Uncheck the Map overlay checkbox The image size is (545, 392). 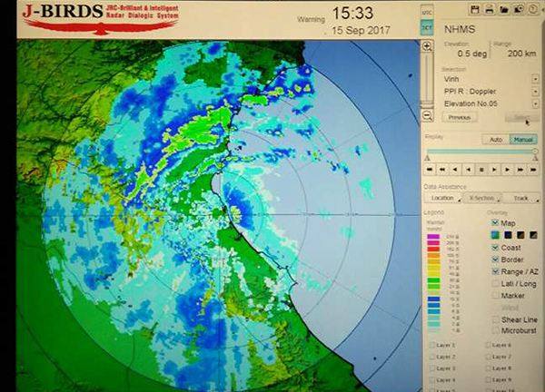coord(495,222)
